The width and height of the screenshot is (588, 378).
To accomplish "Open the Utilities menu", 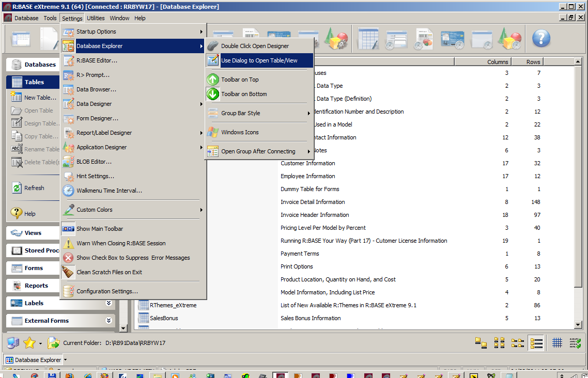I will pyautogui.click(x=96, y=18).
